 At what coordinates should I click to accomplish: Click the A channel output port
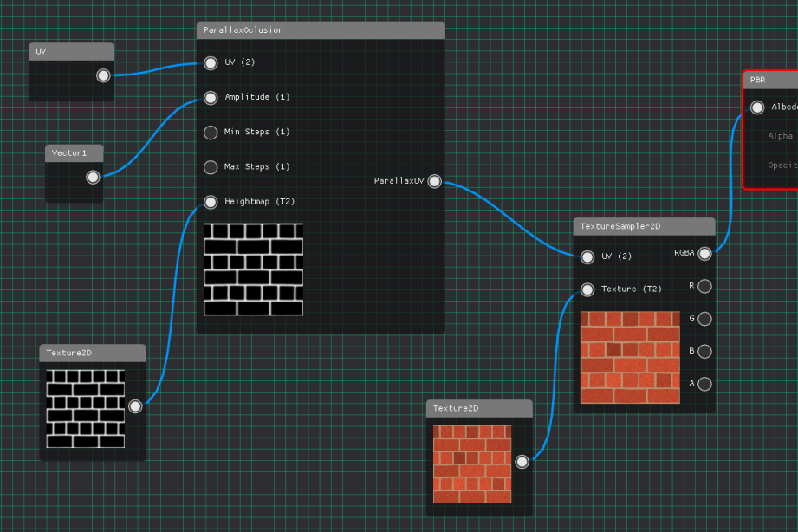(704, 384)
